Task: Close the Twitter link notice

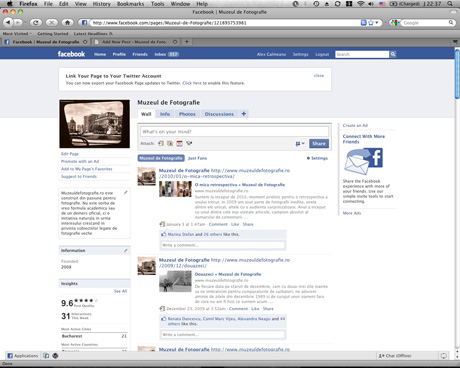Action: coord(319,76)
